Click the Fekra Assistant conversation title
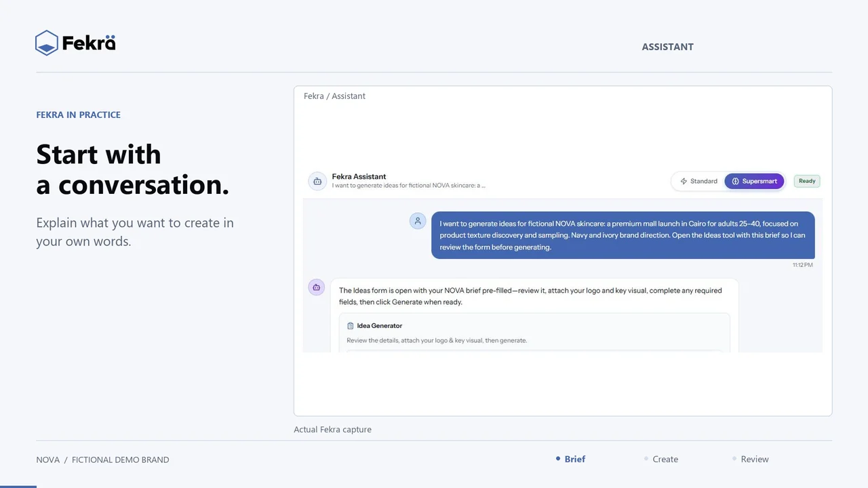Viewport: 868px width, 488px height. click(x=359, y=177)
